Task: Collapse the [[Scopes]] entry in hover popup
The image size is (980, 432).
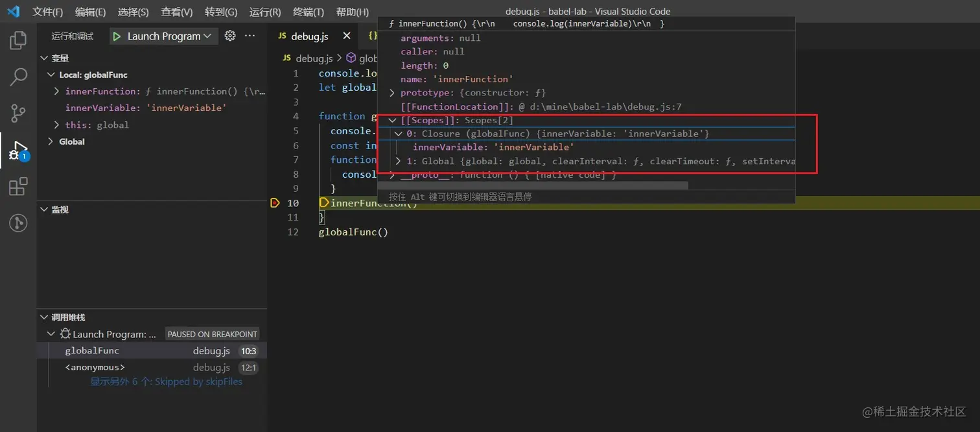Action: (x=392, y=121)
